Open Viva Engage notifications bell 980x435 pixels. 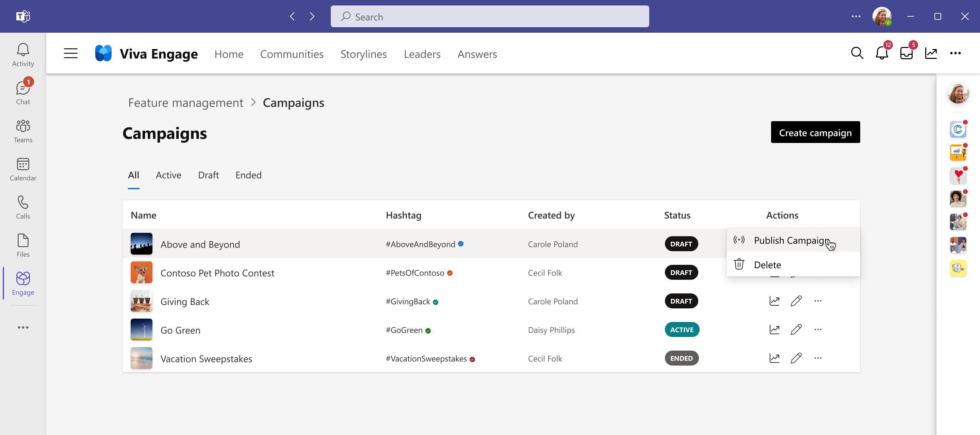pos(882,53)
